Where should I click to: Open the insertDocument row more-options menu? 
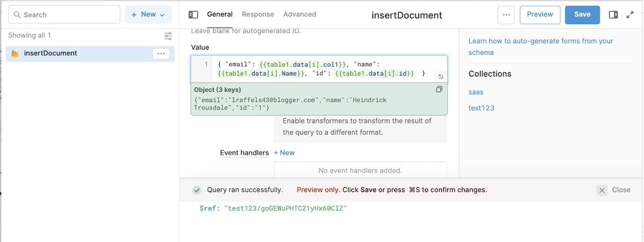click(161, 53)
